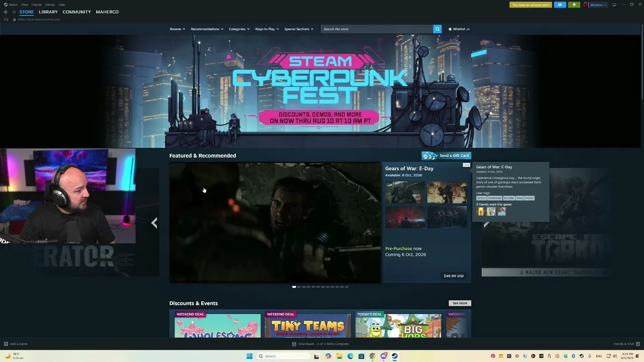Expand the Recommendations dropdown

click(x=207, y=29)
